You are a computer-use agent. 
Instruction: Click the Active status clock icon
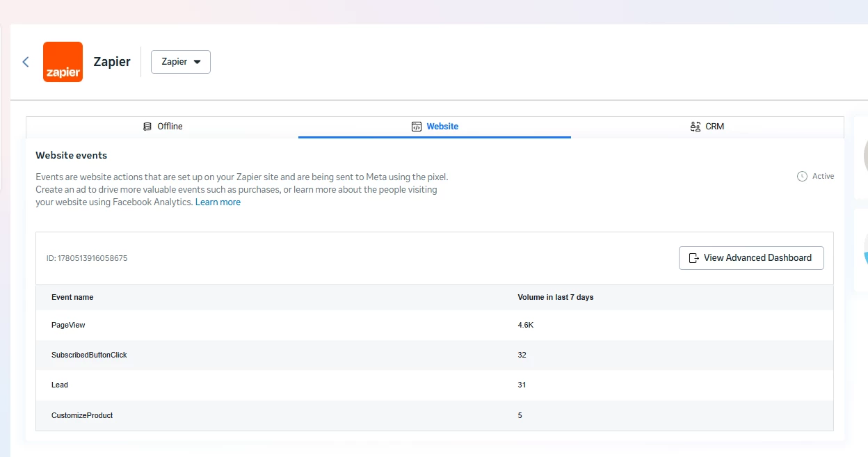[x=802, y=177]
